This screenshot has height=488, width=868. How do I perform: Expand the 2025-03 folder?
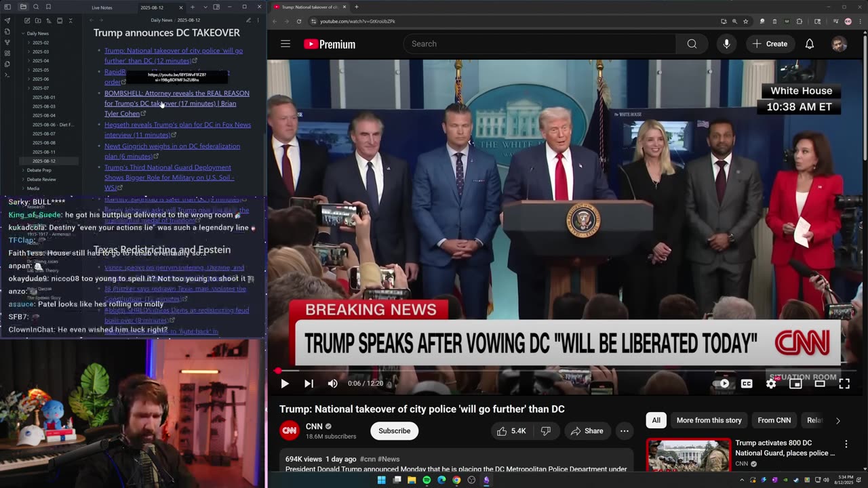pyautogui.click(x=41, y=52)
